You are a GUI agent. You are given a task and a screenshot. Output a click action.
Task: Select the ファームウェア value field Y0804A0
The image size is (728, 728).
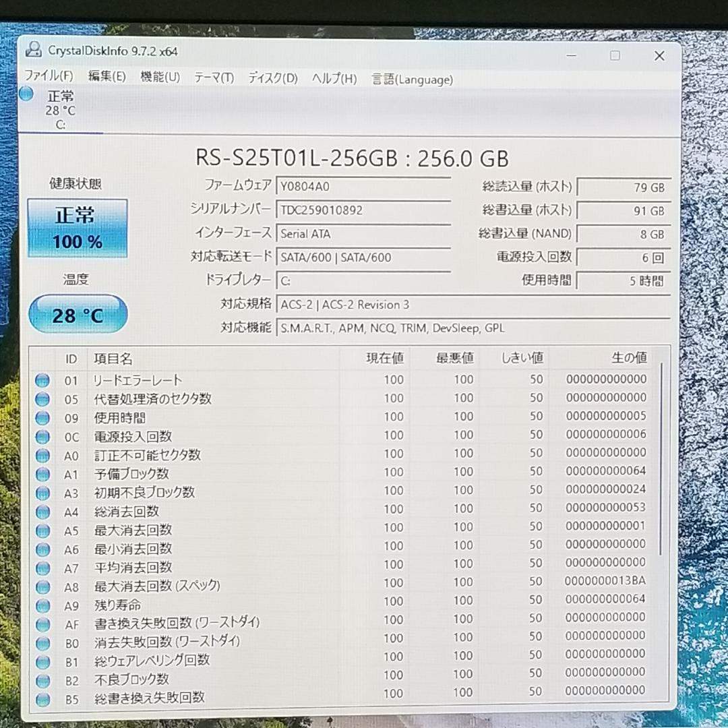[x=364, y=187]
